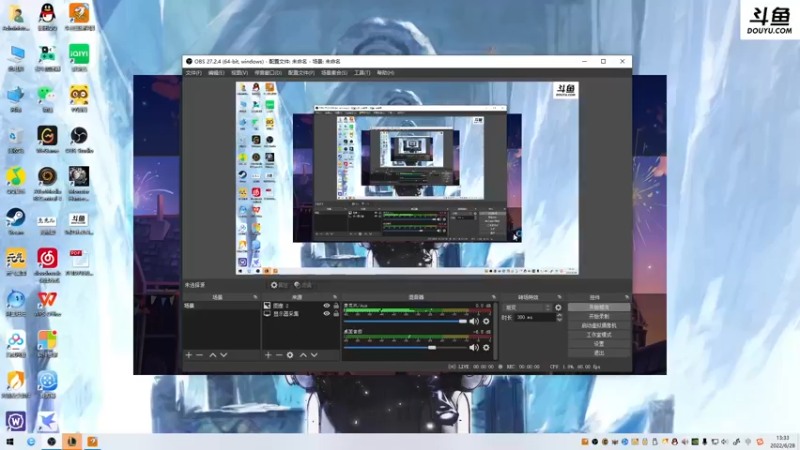Viewport: 800px width, 450px height.
Task: Move source up in sources list
Action: (x=303, y=355)
